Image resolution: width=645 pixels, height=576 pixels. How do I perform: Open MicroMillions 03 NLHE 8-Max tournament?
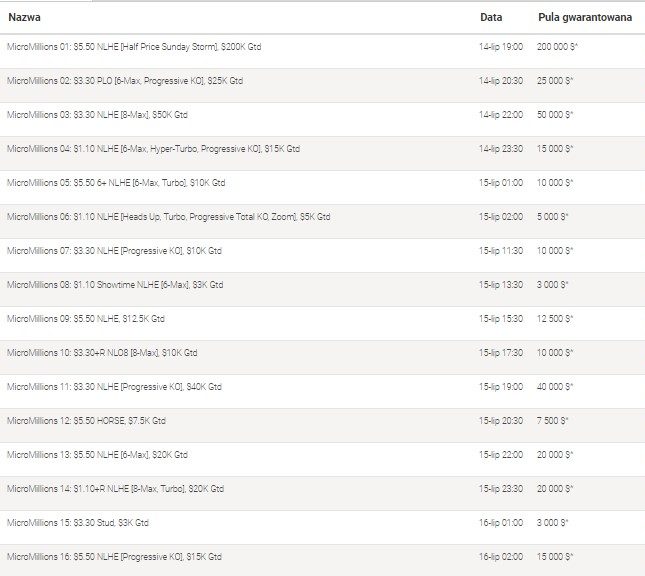[97, 115]
